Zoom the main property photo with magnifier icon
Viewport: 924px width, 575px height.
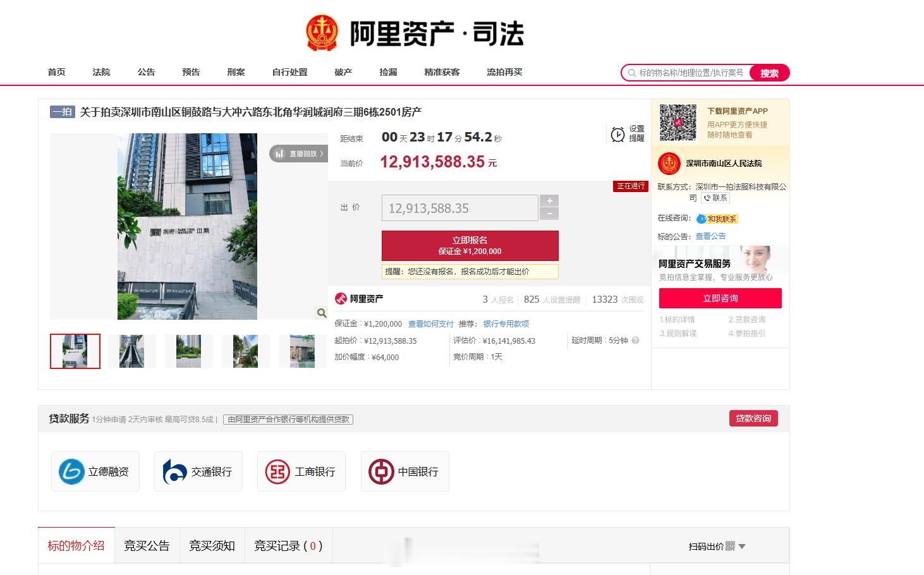click(321, 313)
